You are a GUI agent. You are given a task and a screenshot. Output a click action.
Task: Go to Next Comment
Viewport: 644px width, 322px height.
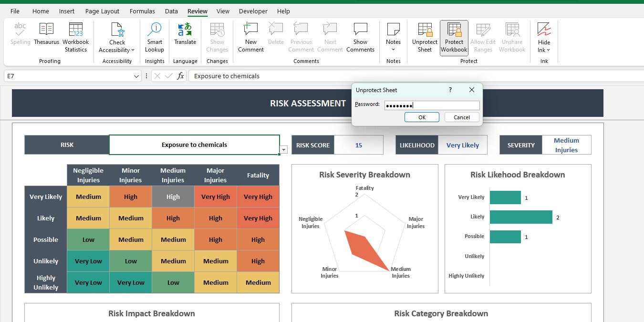point(330,38)
